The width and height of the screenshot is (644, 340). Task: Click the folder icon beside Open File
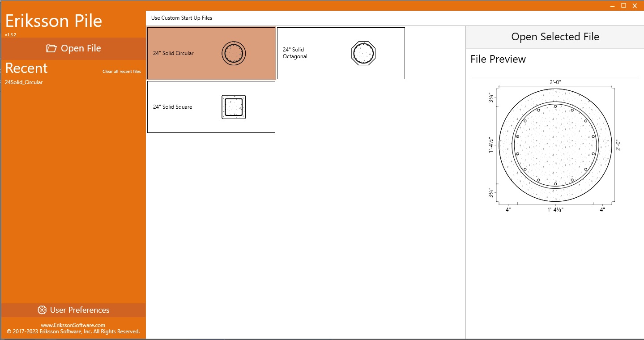click(51, 48)
